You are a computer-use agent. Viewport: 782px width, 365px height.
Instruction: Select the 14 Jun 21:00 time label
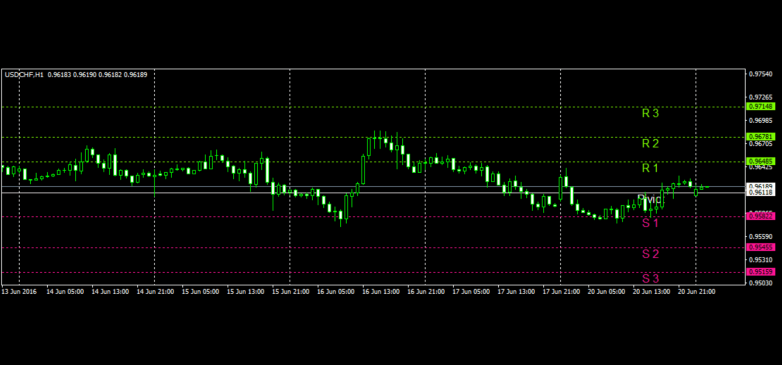click(x=155, y=292)
